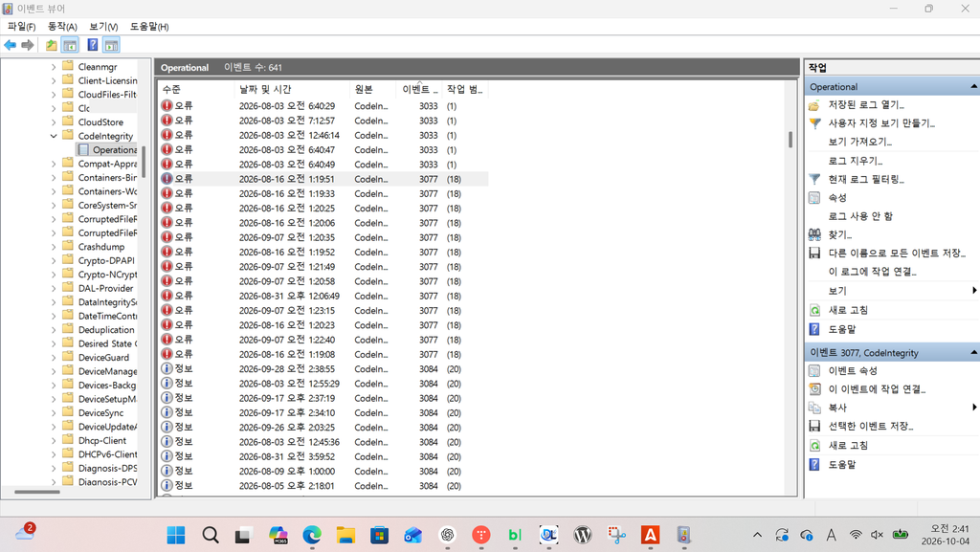Open the 보기(V) menu

pyautogui.click(x=103, y=26)
